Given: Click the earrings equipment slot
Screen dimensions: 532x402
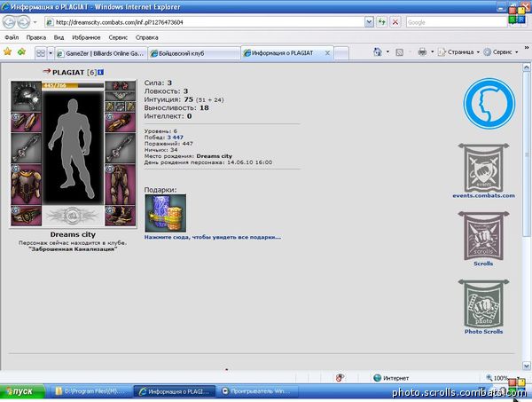Looking at the screenshot, I should click(x=120, y=85).
